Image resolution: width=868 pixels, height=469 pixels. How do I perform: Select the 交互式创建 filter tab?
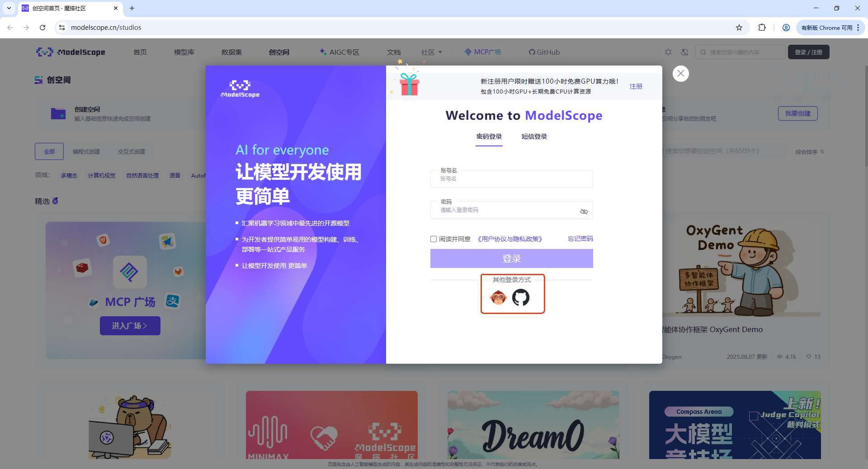(x=132, y=151)
